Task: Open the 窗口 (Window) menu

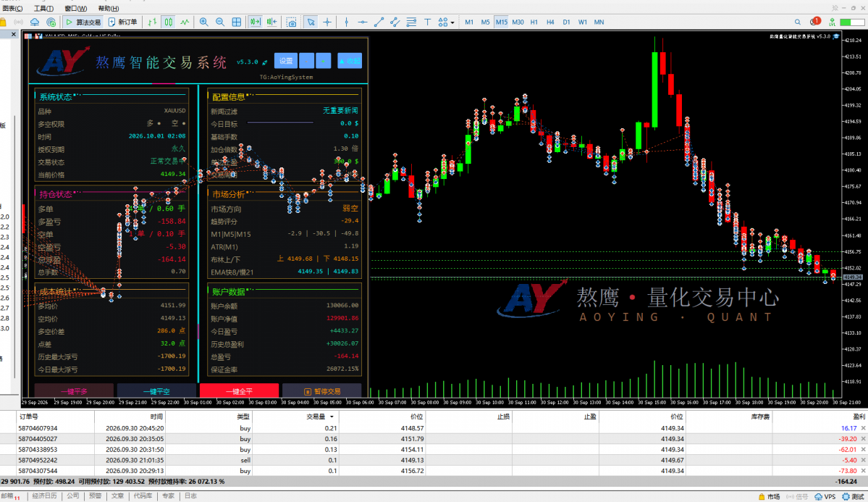Action: coord(76,8)
